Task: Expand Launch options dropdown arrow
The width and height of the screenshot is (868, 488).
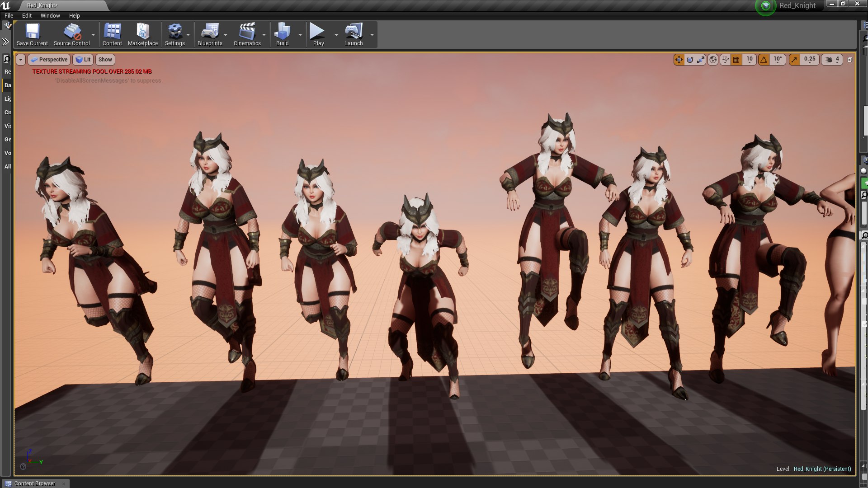Action: click(372, 35)
